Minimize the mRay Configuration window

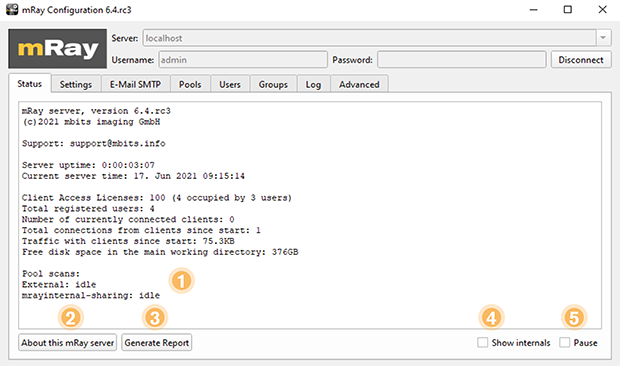[533, 9]
